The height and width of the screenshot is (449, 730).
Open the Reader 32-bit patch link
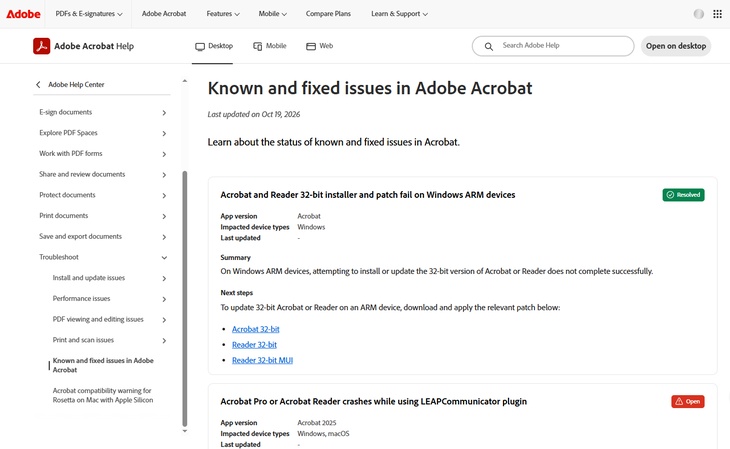254,345
